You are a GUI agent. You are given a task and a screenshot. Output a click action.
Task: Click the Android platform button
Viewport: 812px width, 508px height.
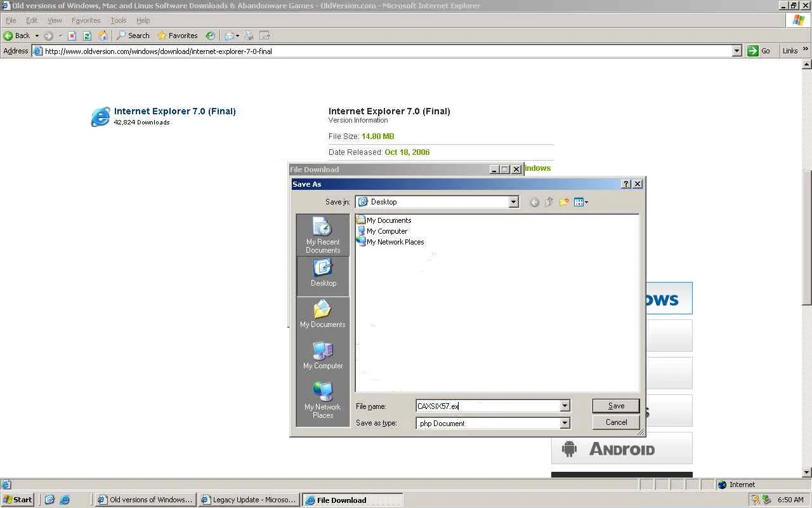[x=622, y=449]
